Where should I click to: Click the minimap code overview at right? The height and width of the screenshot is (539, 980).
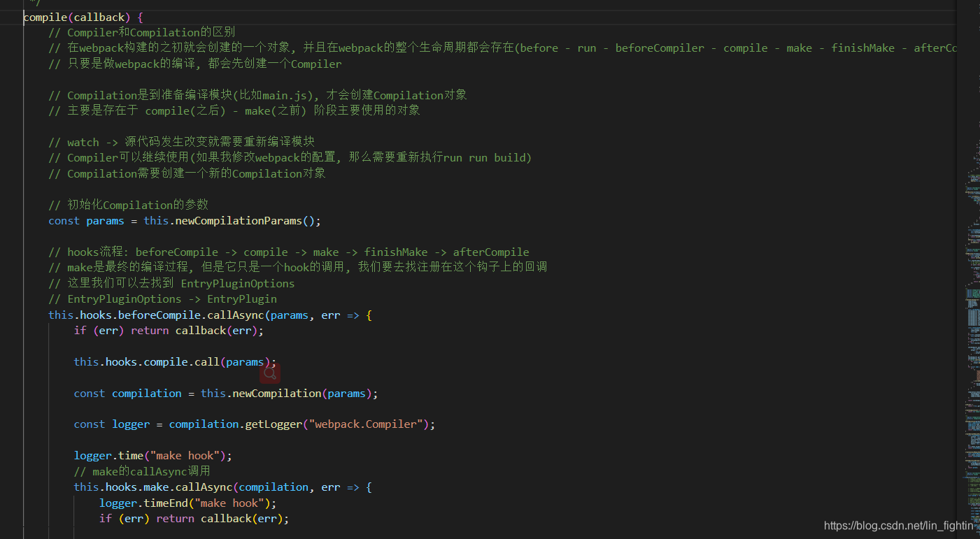coord(972,269)
